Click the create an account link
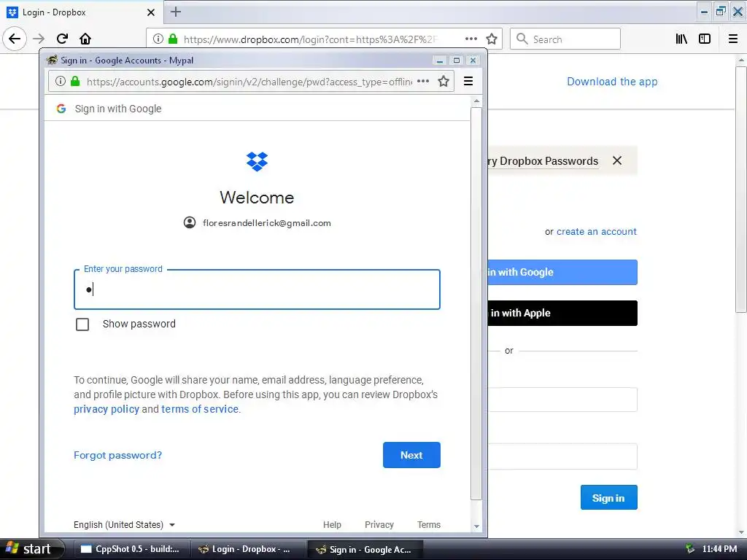The width and height of the screenshot is (747, 560). [597, 231]
